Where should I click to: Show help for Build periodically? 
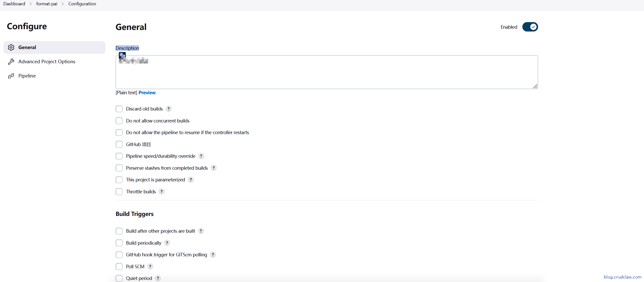click(167, 243)
